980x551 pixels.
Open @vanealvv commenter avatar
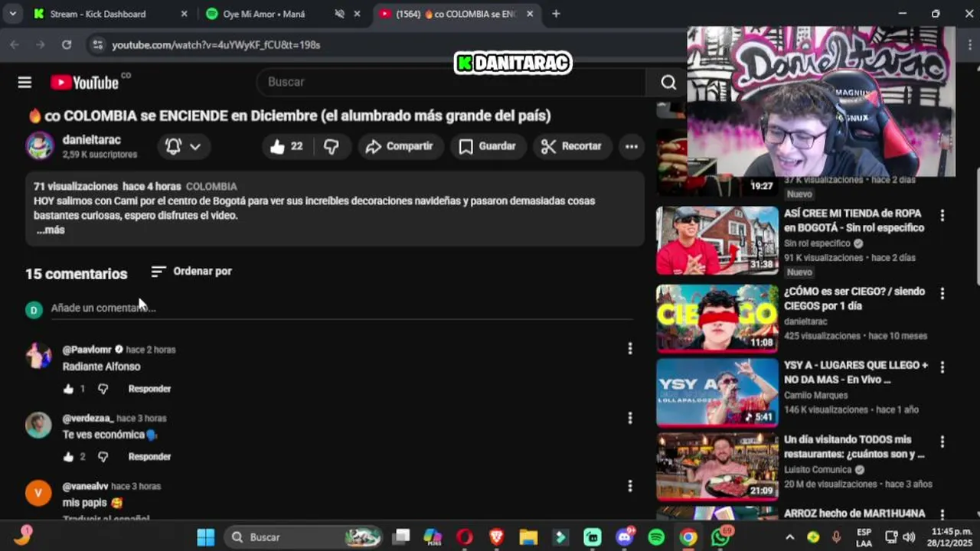38,493
